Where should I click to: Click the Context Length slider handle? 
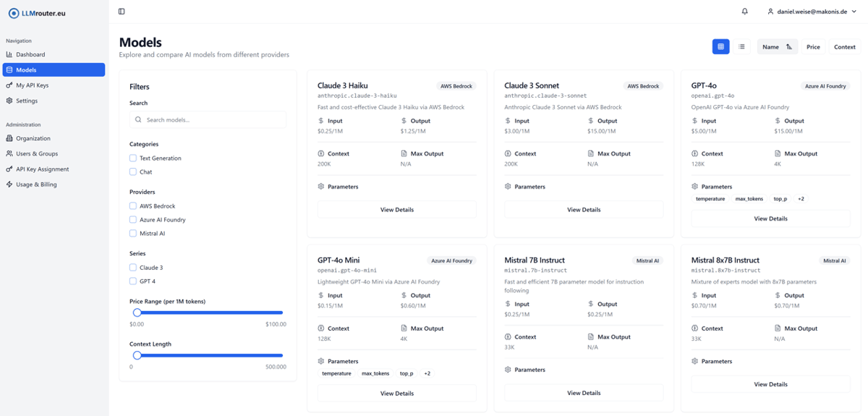tap(137, 355)
